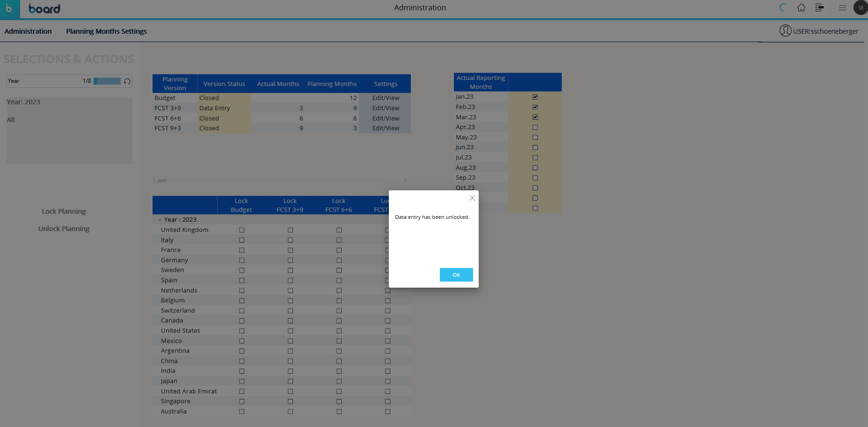Select 'All' in the selection panel
The image size is (868, 427).
coord(11,120)
